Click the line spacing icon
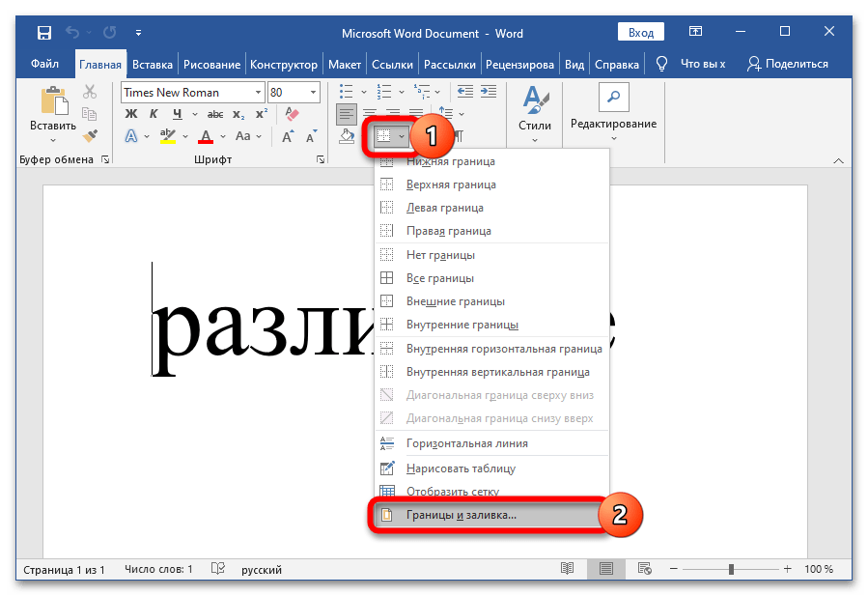This screenshot has height=596, width=868. (x=446, y=114)
